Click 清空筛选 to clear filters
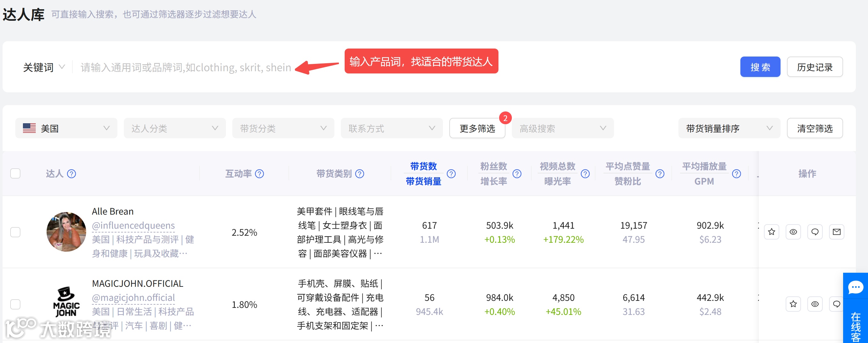Image resolution: width=868 pixels, height=343 pixels. (x=815, y=128)
